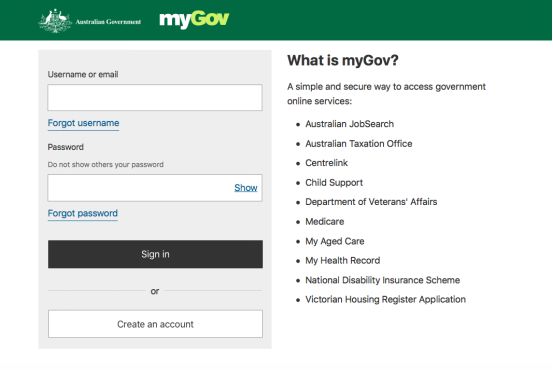This screenshot has height=370, width=553.
Task: Select the What is myGov? heading
Action: [343, 60]
